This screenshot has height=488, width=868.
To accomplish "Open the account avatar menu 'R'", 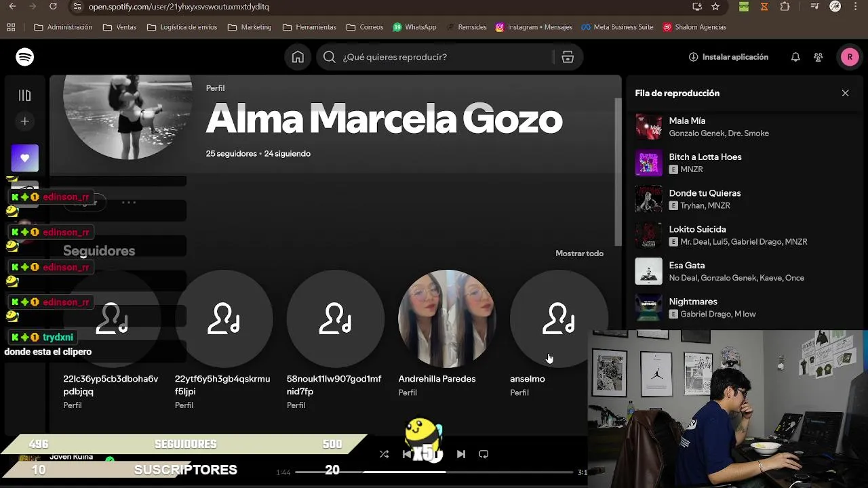I will point(850,57).
